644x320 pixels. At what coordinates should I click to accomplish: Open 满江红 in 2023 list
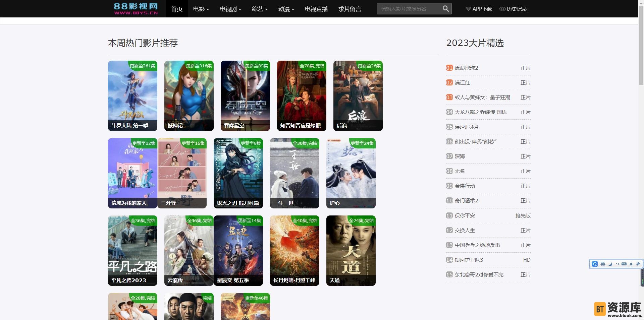click(x=462, y=83)
